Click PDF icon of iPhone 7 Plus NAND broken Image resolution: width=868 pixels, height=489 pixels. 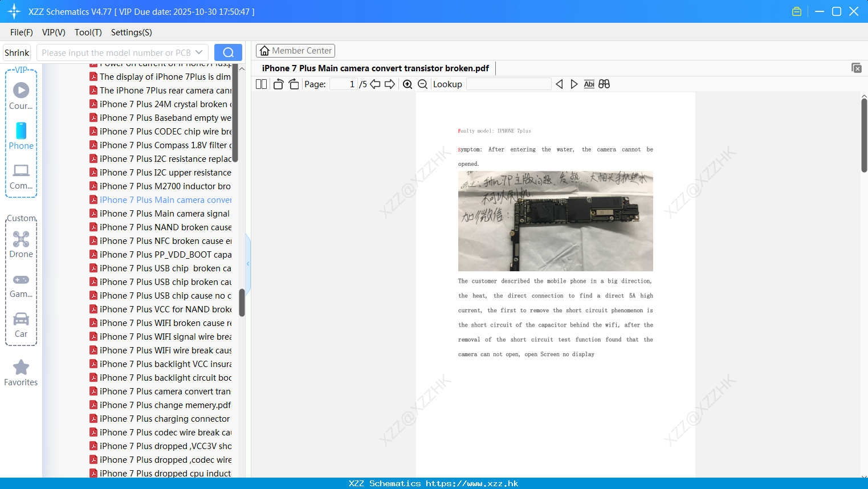[x=93, y=227]
